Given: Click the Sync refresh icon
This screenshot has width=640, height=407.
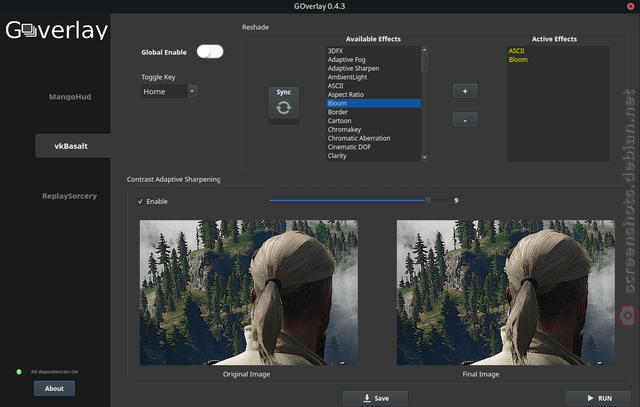Looking at the screenshot, I should (x=283, y=107).
